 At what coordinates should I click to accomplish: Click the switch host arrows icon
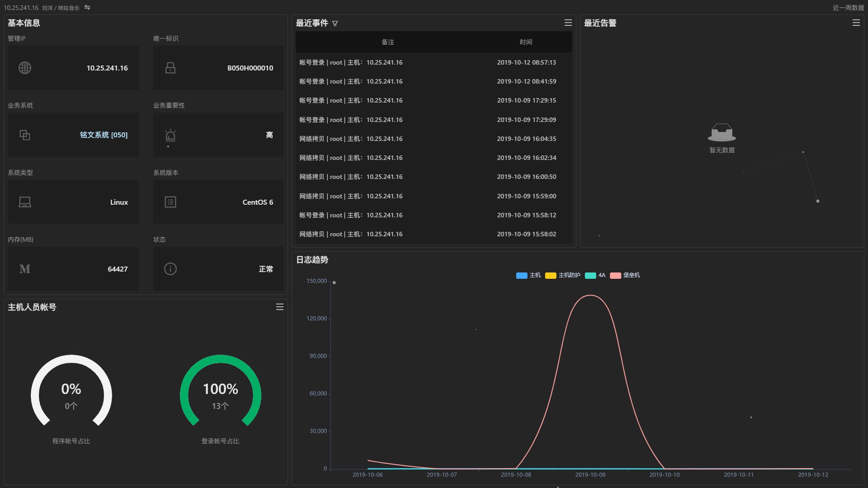87,8
